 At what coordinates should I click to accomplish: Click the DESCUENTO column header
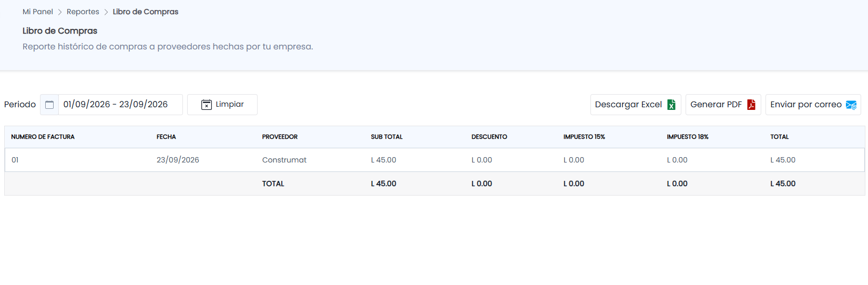pos(489,137)
